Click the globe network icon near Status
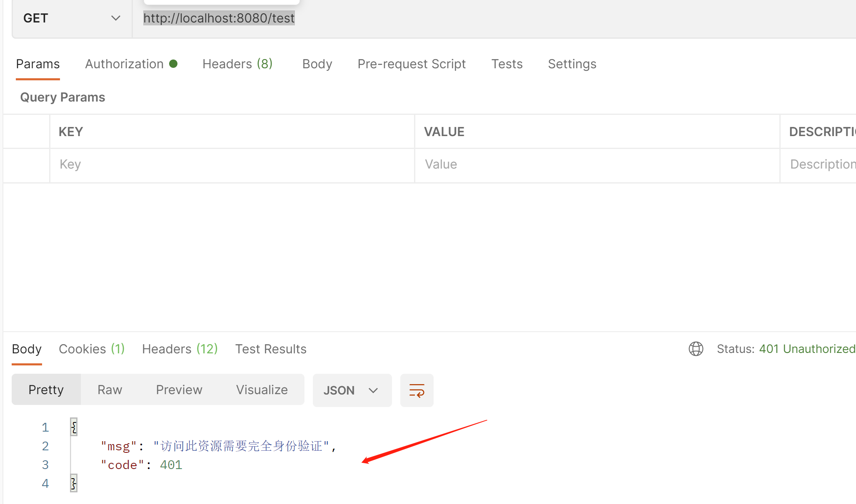The height and width of the screenshot is (504, 856). pos(696,349)
